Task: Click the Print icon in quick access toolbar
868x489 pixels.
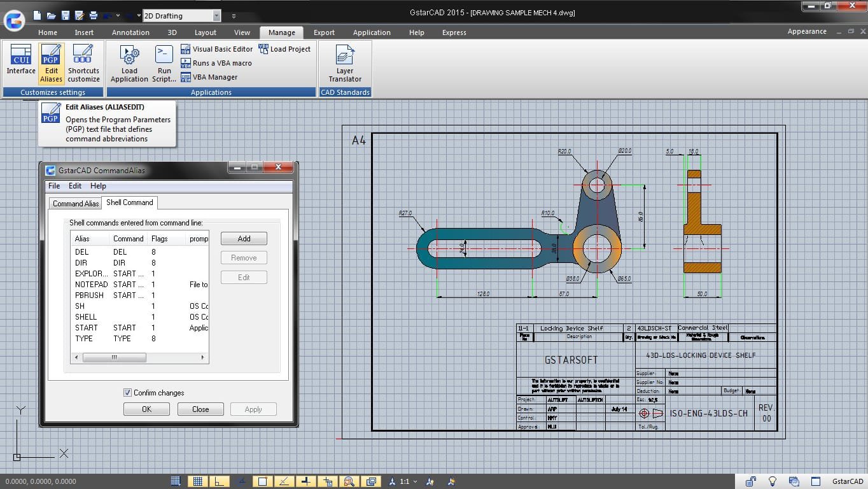Action: click(94, 15)
